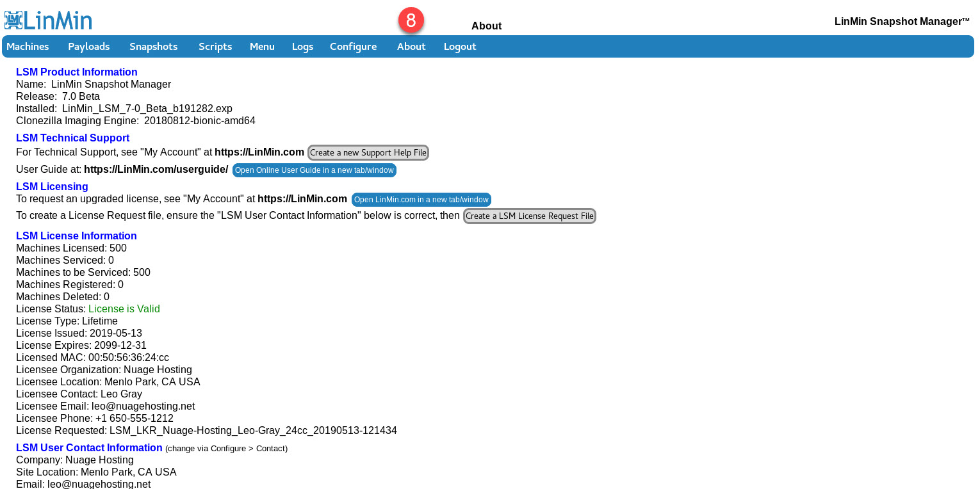Open the Configure menu
Image resolution: width=980 pixels, height=489 pixels.
[353, 47]
